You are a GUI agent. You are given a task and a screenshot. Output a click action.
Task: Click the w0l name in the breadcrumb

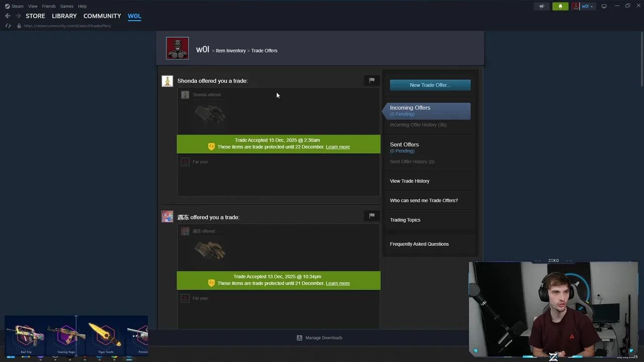point(203,49)
